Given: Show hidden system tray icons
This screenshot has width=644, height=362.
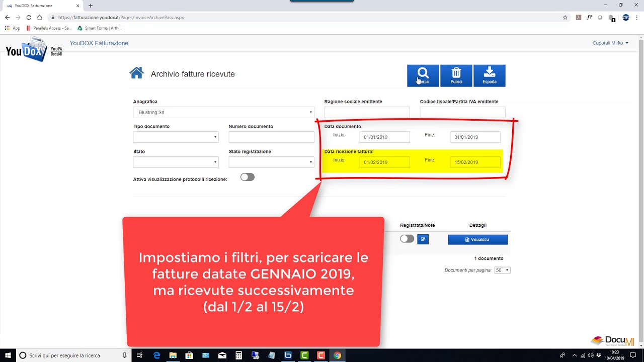Looking at the screenshot, I should [x=574, y=355].
